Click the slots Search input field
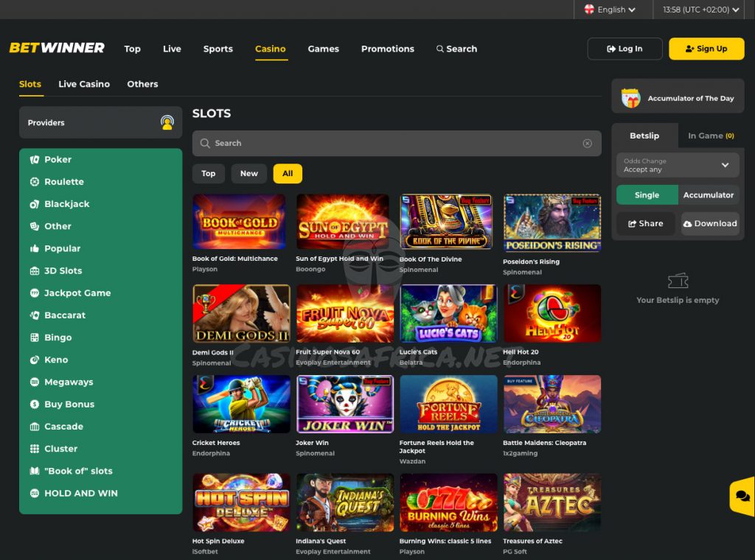 pyautogui.click(x=397, y=144)
